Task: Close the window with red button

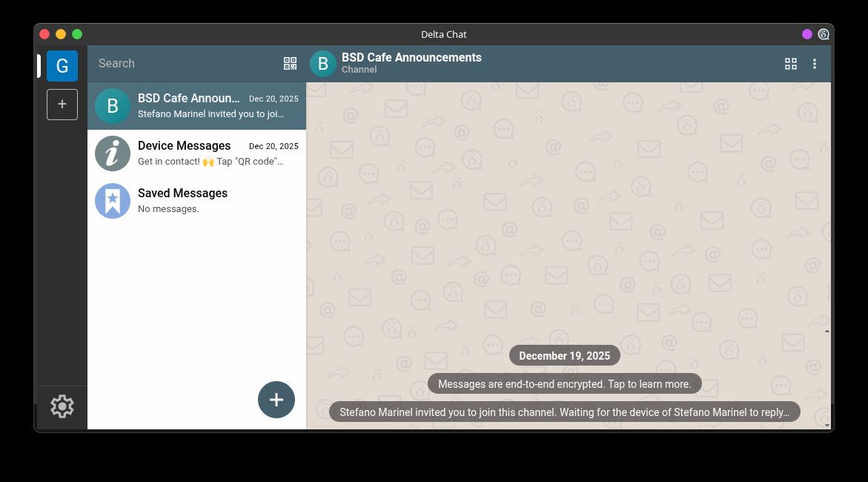Action: point(44,34)
